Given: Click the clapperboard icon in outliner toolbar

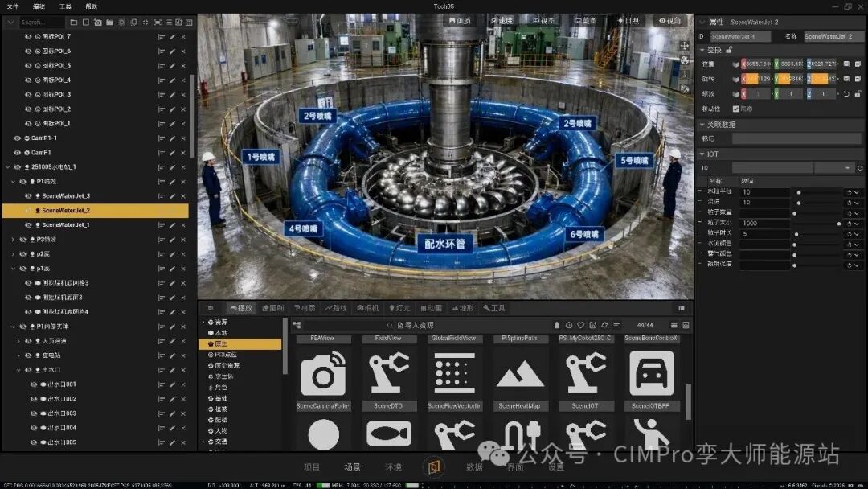Looking at the screenshot, I should click(109, 23).
